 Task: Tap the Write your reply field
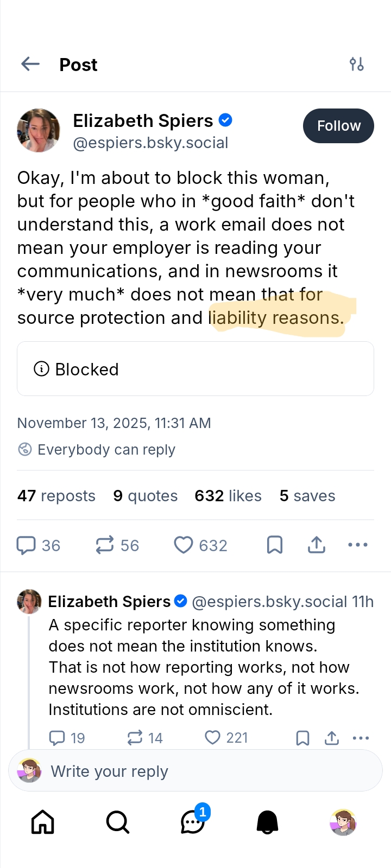[x=195, y=771]
